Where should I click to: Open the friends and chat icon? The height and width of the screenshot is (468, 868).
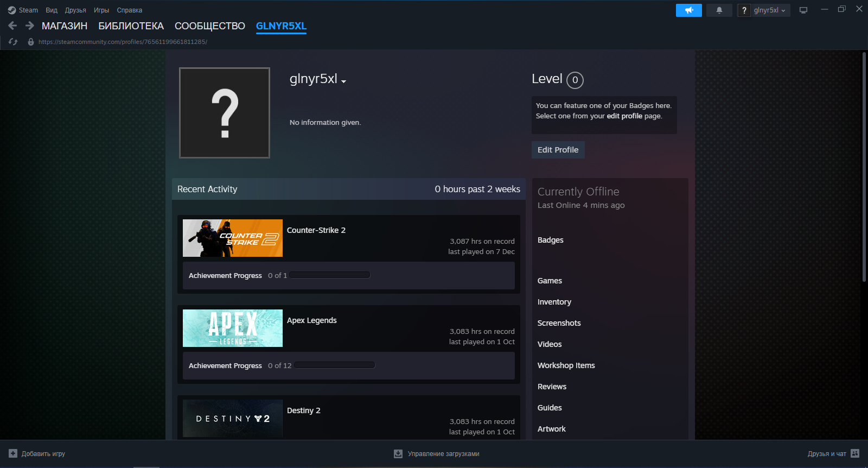tap(855, 453)
